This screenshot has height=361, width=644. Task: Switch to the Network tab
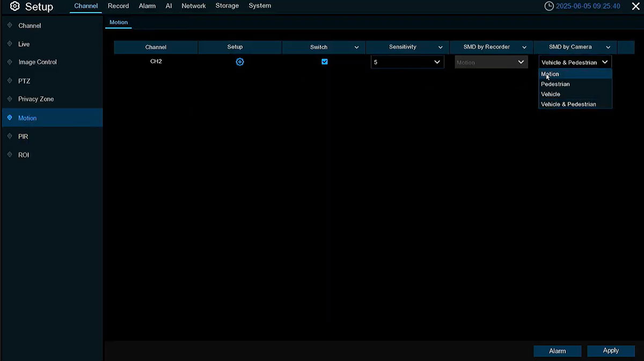tap(194, 6)
